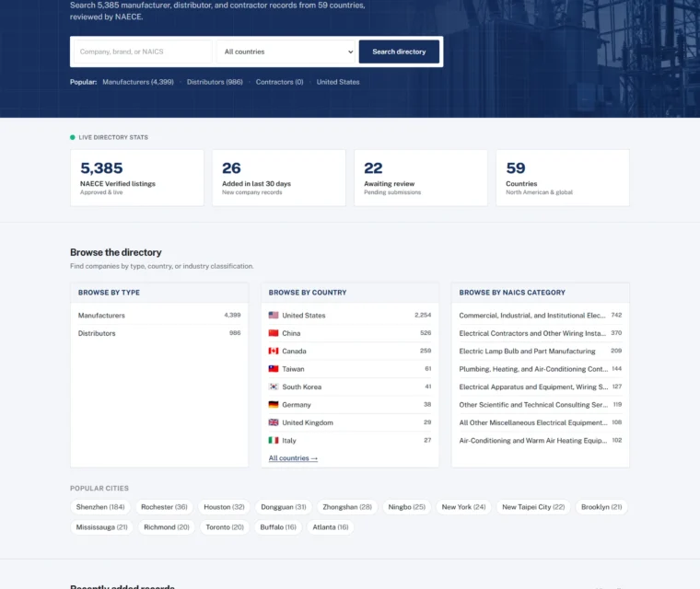700x589 pixels.
Task: Click the BROWSE BY NAICS CATEGORY header
Action: pos(512,293)
